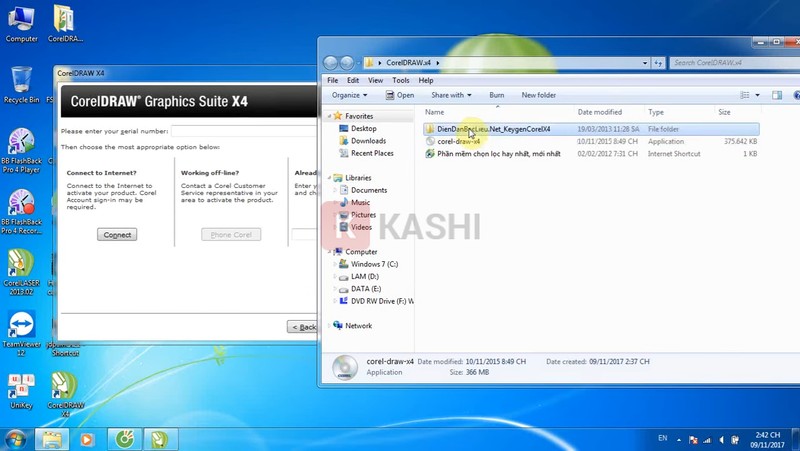Click the Explorer Forward navigation arrow
The image size is (800, 451).
pyautogui.click(x=347, y=63)
